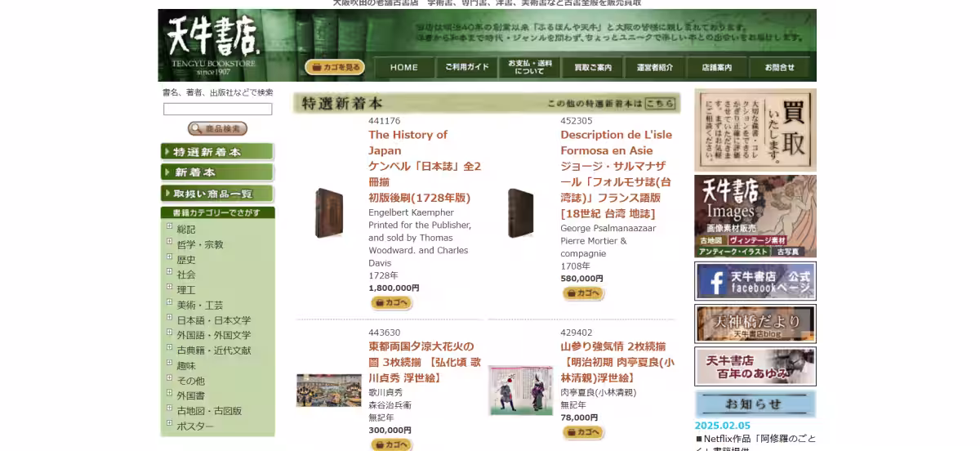Select the 特選新着本 sidebar button
980x451 pixels.
(217, 152)
